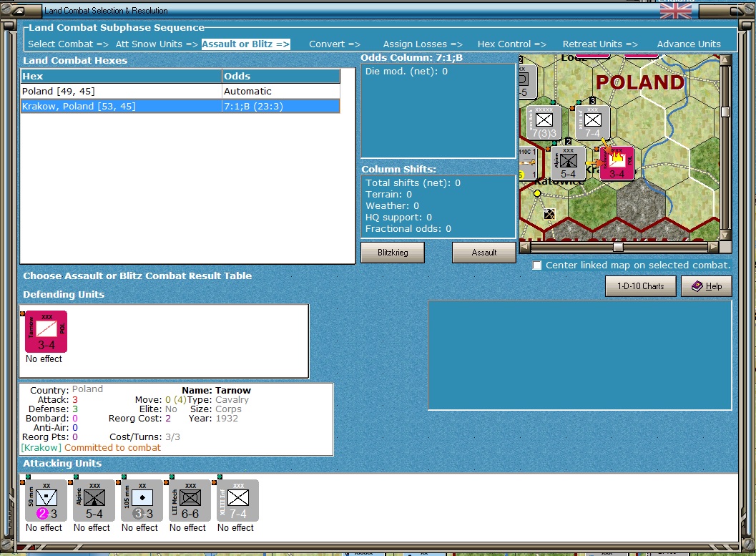Click the Weather: 0 shift line
This screenshot has height=556, width=756.
pyautogui.click(x=392, y=206)
